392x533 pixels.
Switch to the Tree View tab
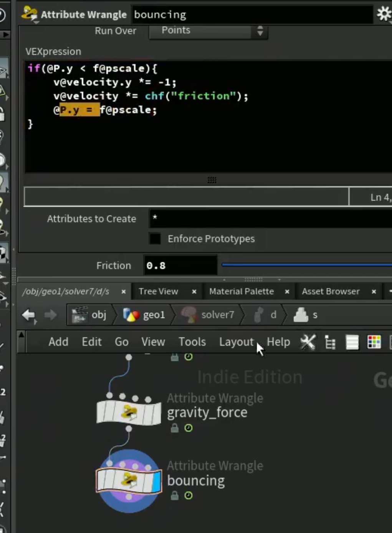[x=158, y=292]
